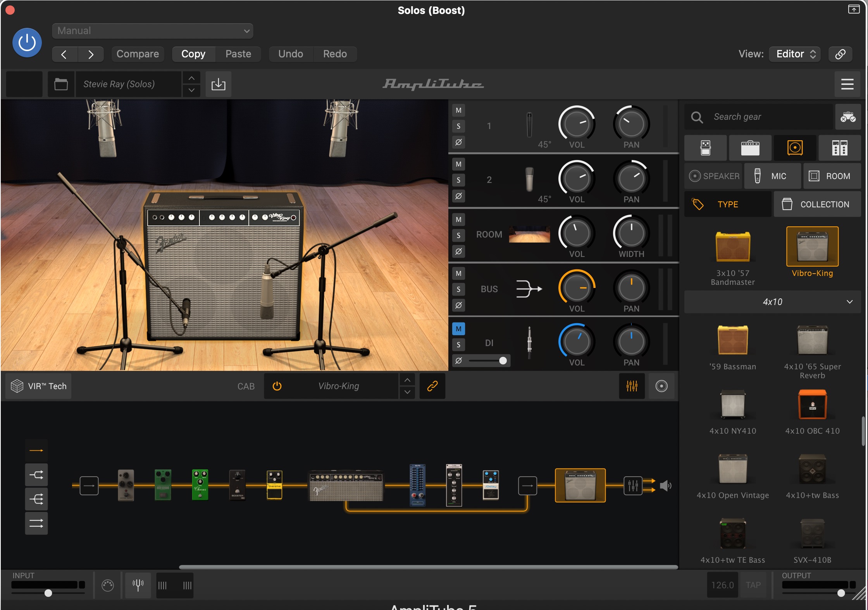Mute the ROOM channel
868x610 pixels.
458,220
